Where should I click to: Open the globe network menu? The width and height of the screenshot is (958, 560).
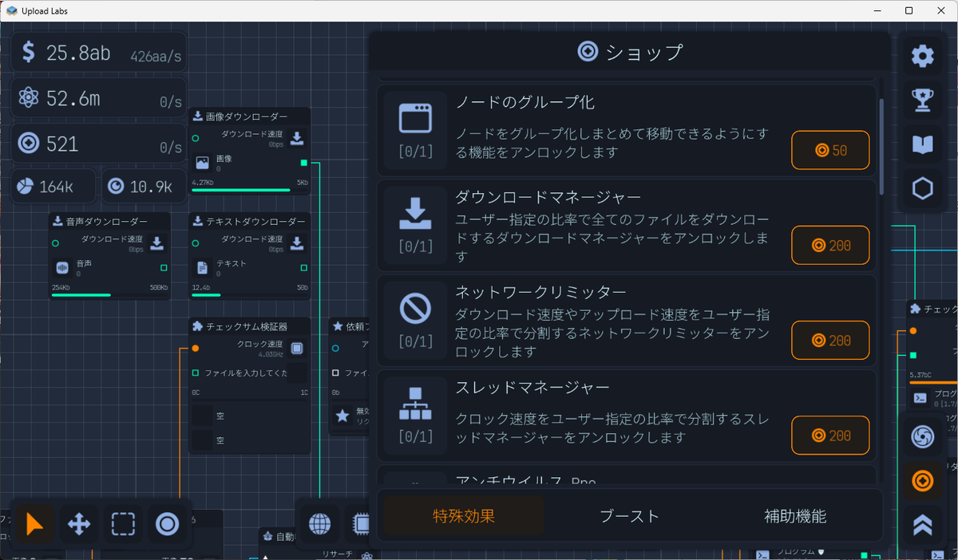click(x=319, y=524)
